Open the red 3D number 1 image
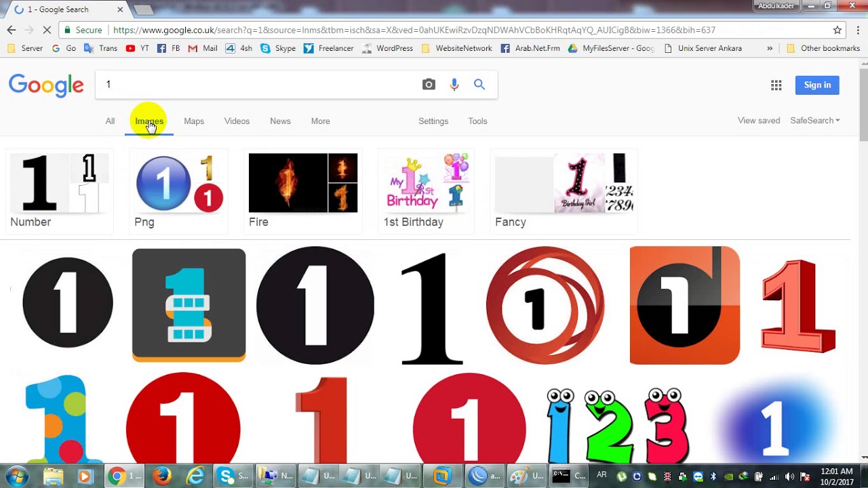The image size is (868, 488). pos(797,306)
